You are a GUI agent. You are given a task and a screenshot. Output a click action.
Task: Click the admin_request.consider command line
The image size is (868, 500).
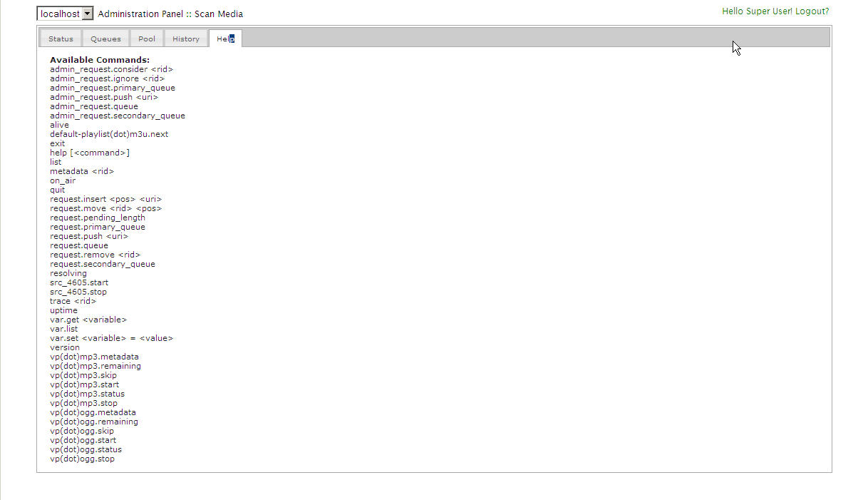pos(111,69)
